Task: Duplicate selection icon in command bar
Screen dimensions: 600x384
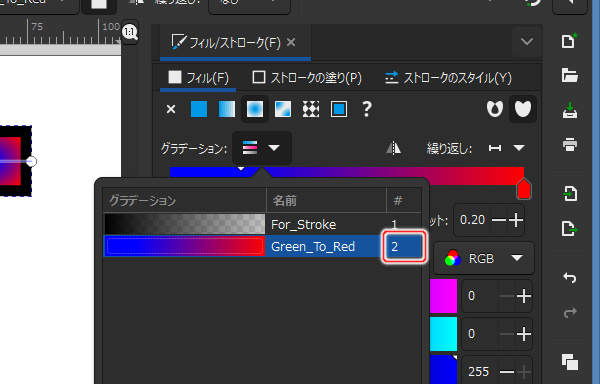Action: tap(570, 362)
